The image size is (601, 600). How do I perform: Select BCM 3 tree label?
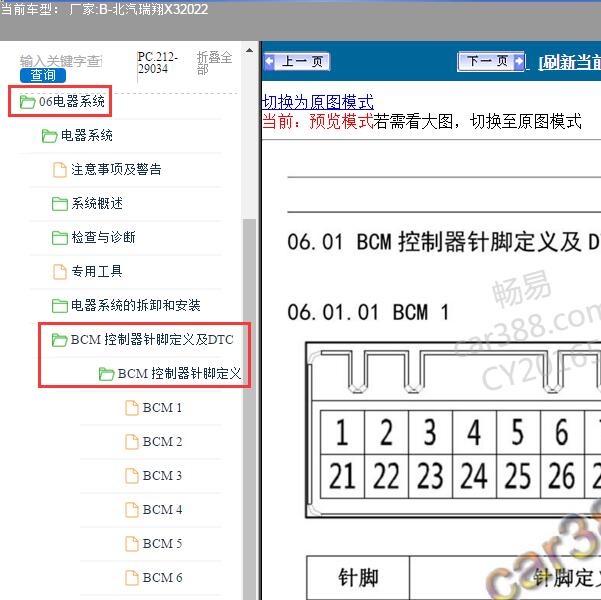163,475
